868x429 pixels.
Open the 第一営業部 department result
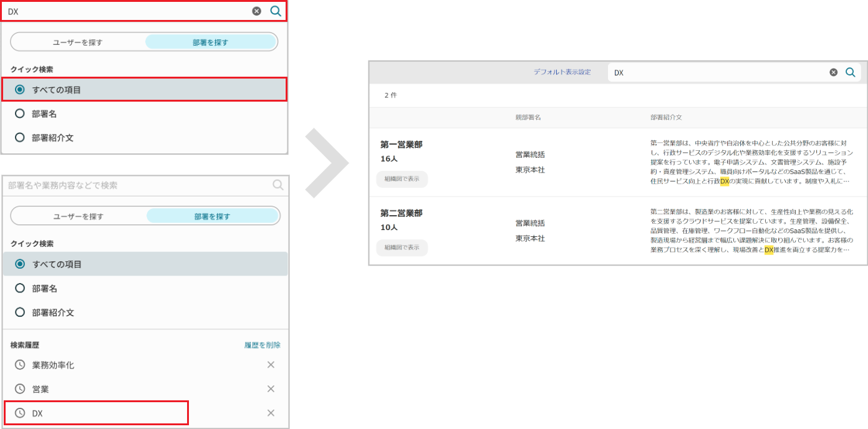point(402,145)
